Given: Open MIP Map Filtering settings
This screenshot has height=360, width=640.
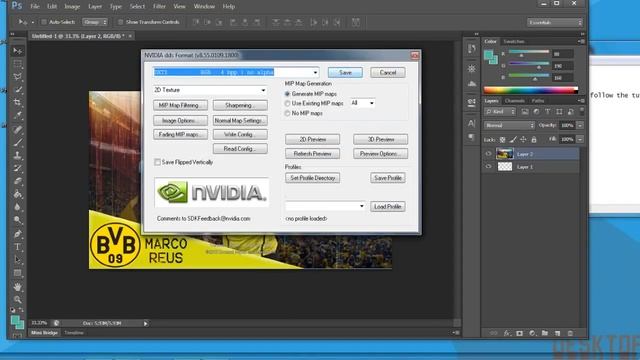Looking at the screenshot, I should pos(180,105).
